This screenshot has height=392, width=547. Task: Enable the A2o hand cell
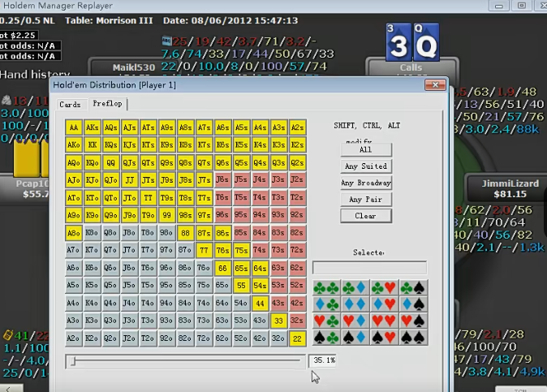click(x=74, y=338)
